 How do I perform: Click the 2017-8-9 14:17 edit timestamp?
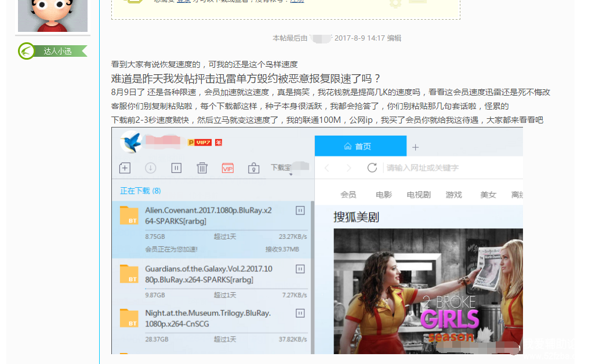click(359, 38)
